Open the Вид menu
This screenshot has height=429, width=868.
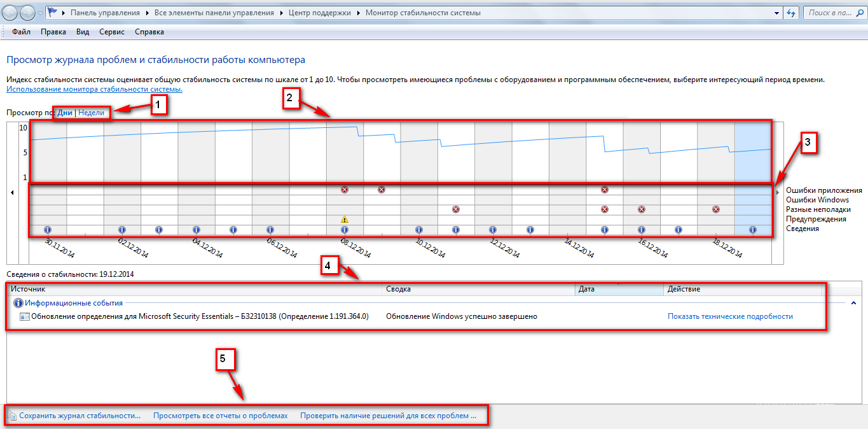[x=83, y=32]
